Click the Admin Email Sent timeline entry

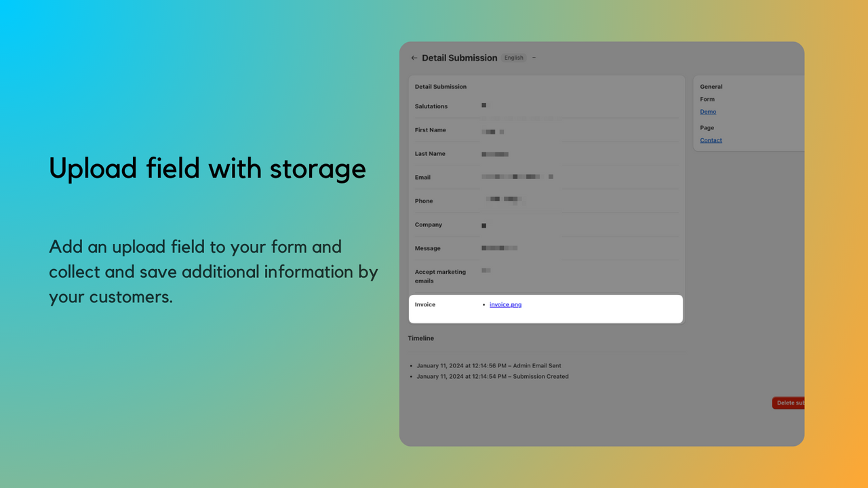(489, 366)
